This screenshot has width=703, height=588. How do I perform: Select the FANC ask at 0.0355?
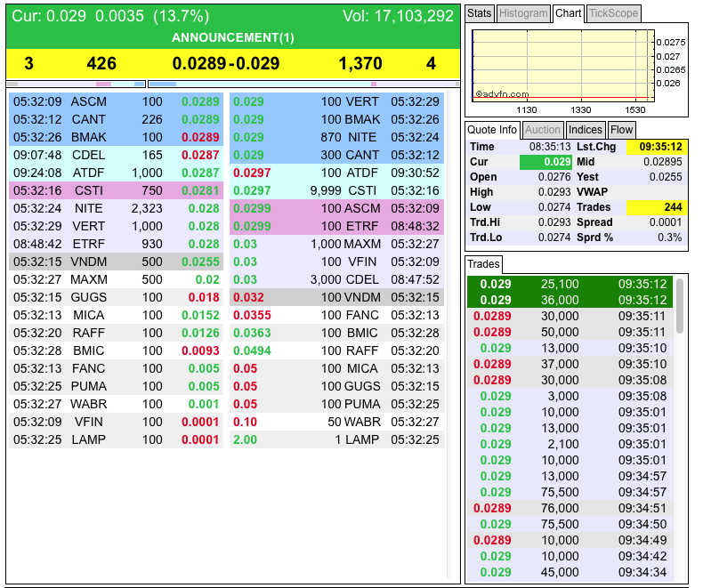coord(336,315)
